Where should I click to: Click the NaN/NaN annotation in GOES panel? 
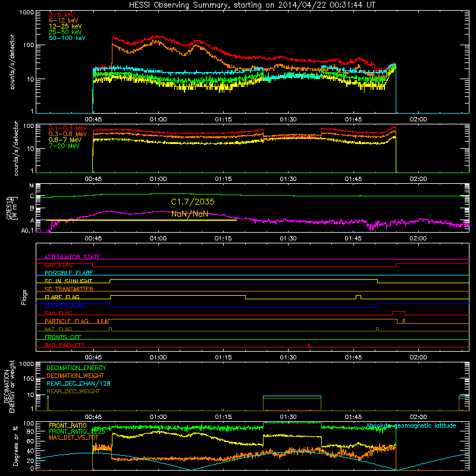[x=190, y=214]
